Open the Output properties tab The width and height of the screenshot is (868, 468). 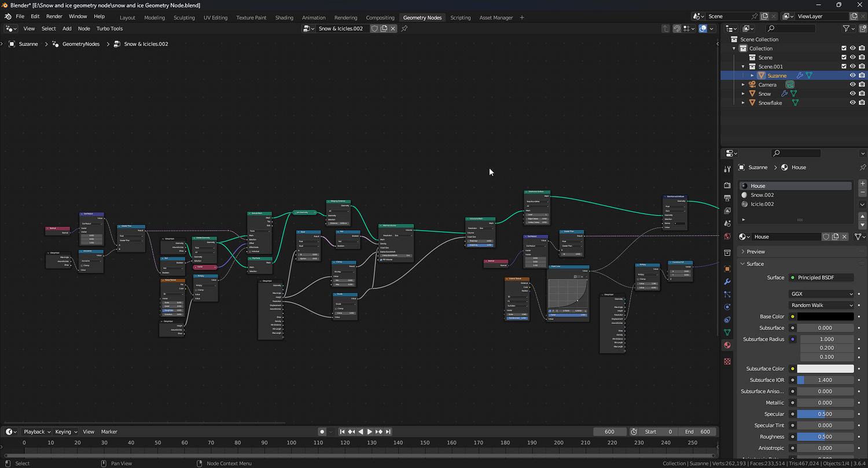(727, 198)
